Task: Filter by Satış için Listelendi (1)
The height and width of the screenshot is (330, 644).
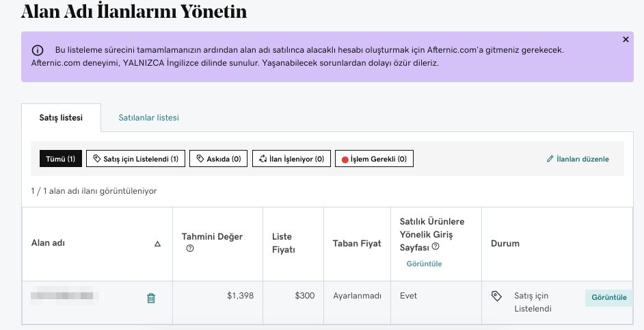Action: click(x=135, y=159)
